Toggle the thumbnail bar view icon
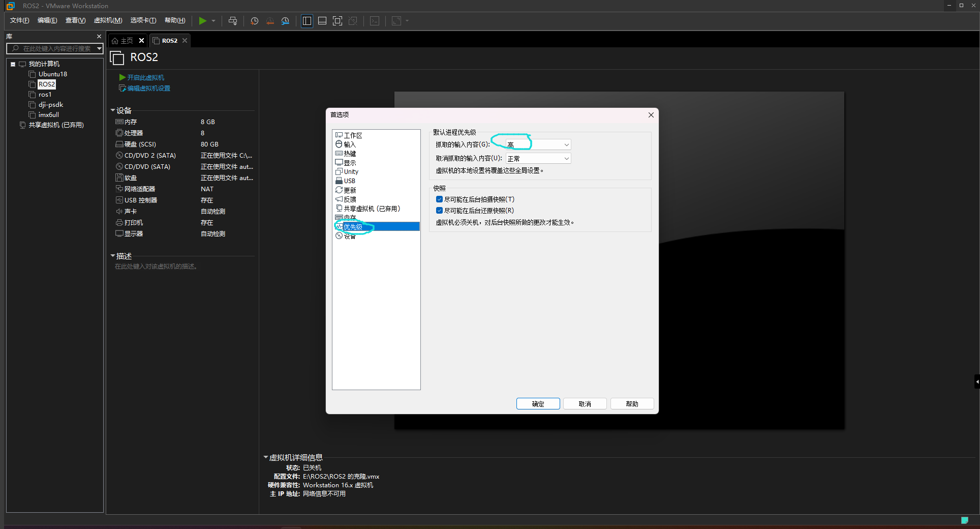The width and height of the screenshot is (980, 529). point(322,21)
